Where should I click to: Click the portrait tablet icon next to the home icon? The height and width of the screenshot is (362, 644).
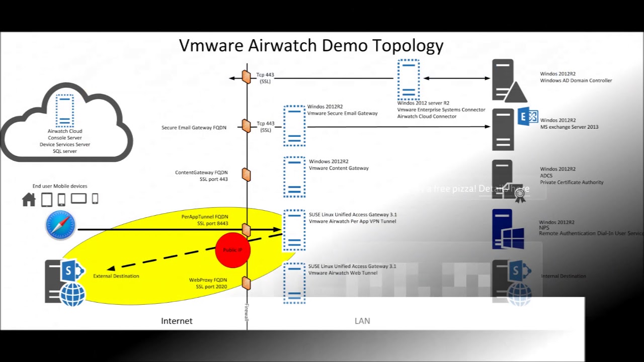47,200
